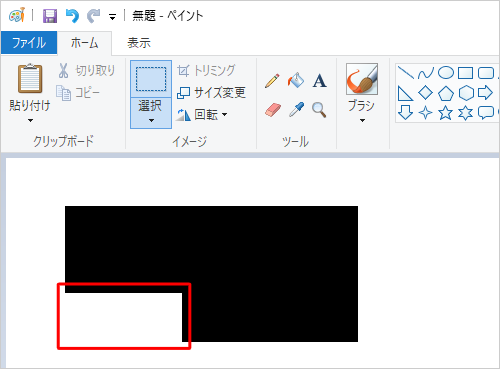Open the Customize Quick Access Toolbar dropdown
Screen dimensions: 500x369
112,17
